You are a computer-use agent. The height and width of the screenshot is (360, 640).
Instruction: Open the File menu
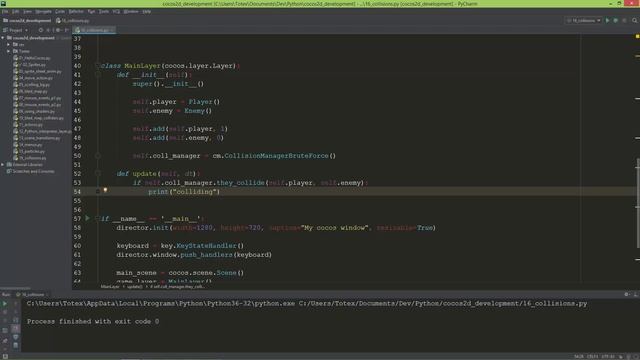[5, 11]
